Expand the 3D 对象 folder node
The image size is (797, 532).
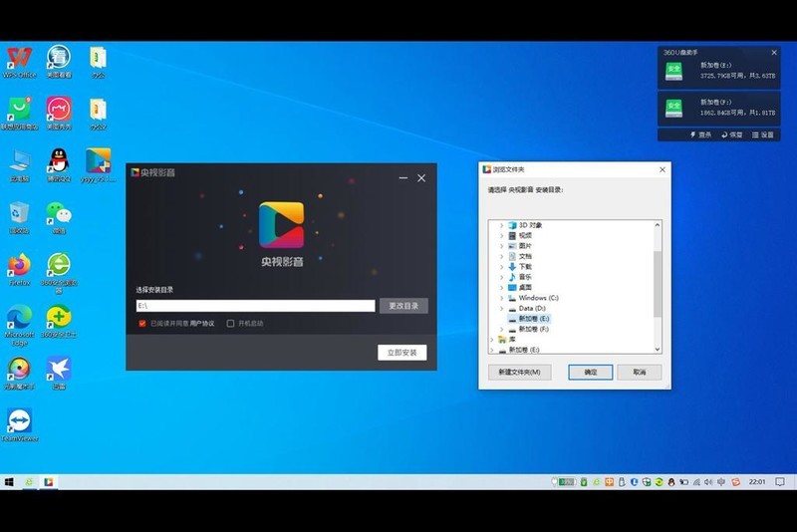[502, 225]
